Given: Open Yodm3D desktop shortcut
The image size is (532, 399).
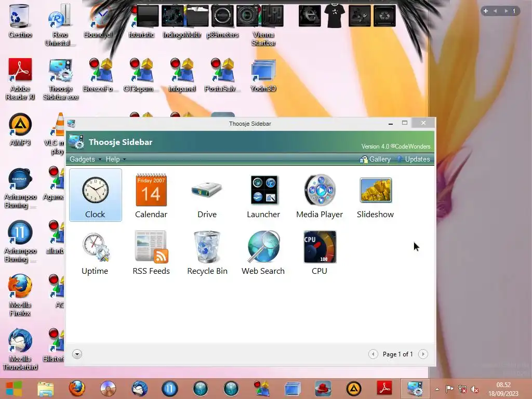Looking at the screenshot, I should (263, 75).
